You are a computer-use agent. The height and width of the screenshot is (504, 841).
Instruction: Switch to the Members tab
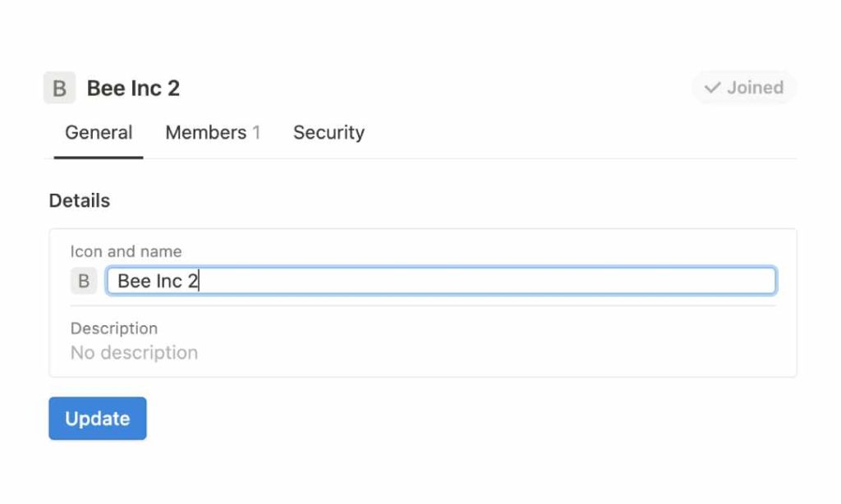coord(205,132)
